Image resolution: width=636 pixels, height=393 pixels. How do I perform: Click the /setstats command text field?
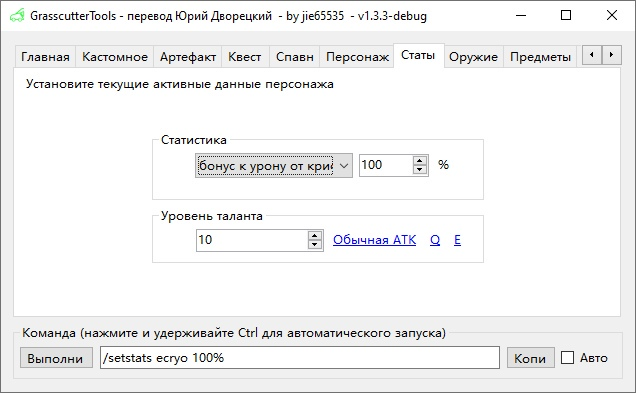(x=300, y=358)
